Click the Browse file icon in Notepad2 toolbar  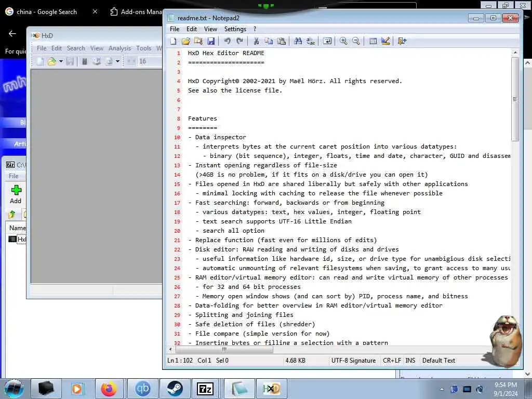198,41
